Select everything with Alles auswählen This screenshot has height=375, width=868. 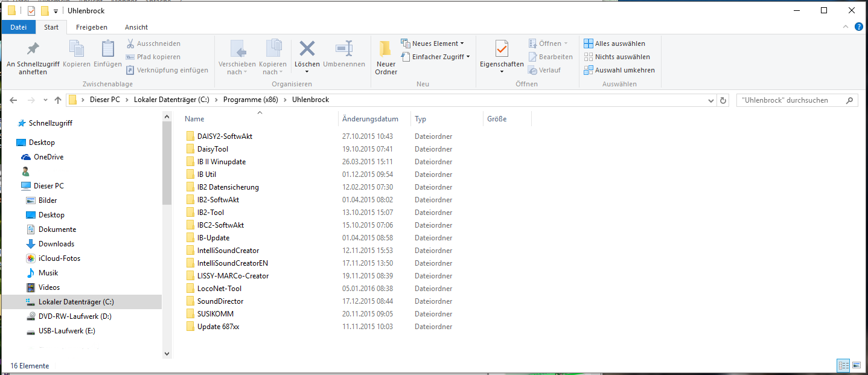point(614,43)
